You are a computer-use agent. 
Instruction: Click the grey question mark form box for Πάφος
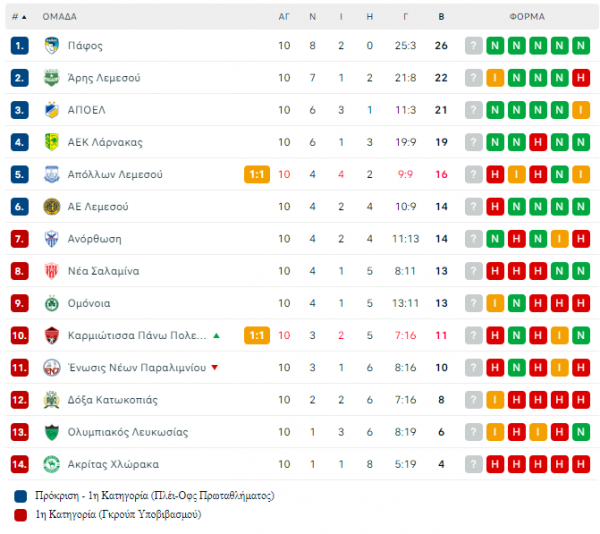[x=473, y=46]
